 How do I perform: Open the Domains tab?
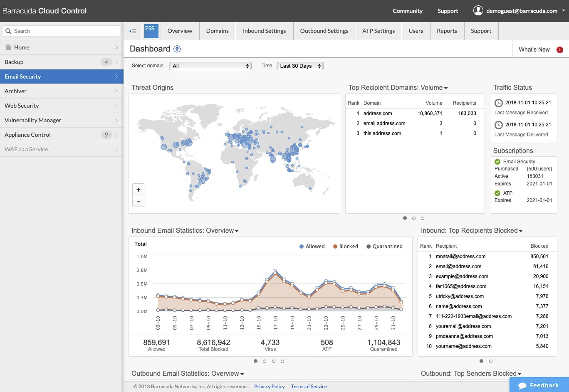click(218, 31)
